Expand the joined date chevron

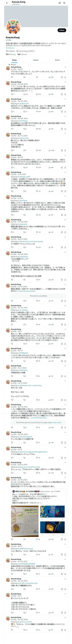tap(35, 51)
